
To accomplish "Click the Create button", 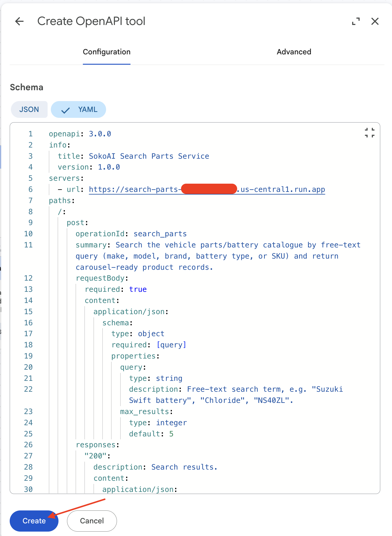I will [x=34, y=521].
